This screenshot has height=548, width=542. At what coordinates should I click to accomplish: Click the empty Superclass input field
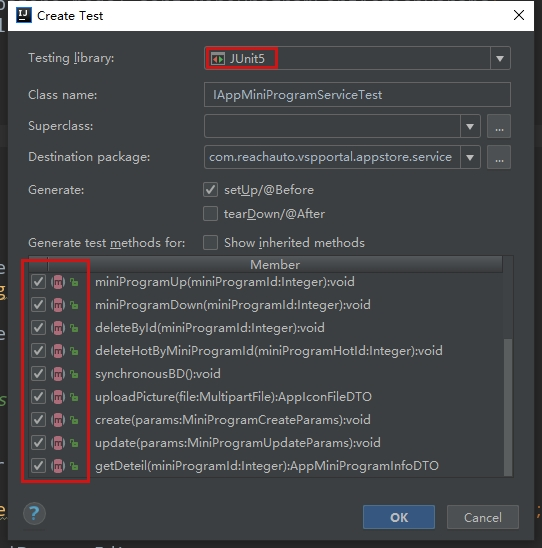pyautogui.click(x=332, y=126)
